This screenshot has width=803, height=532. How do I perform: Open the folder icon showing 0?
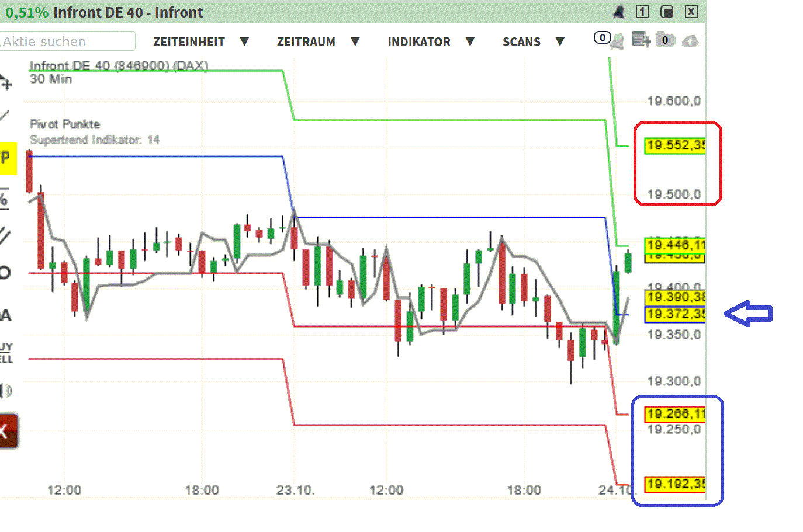665,40
